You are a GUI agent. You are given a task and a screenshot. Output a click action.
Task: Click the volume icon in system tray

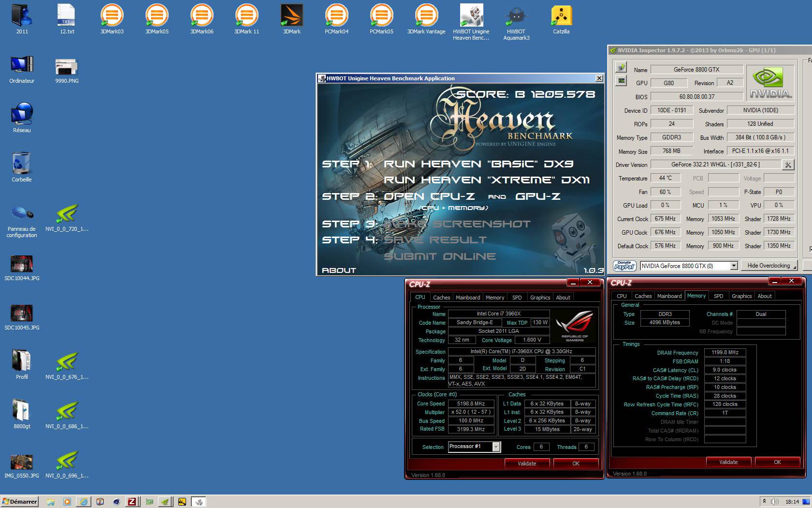coord(774,502)
